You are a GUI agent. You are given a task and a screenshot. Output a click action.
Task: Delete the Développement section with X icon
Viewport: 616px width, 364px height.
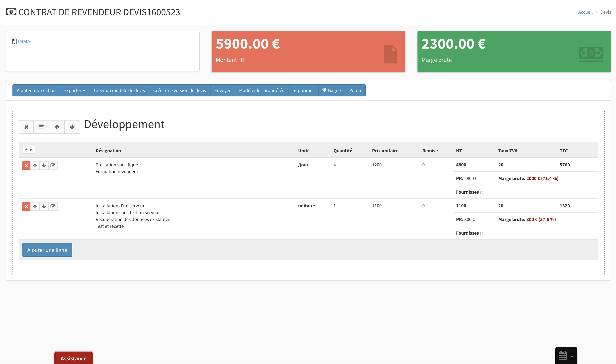tap(26, 127)
